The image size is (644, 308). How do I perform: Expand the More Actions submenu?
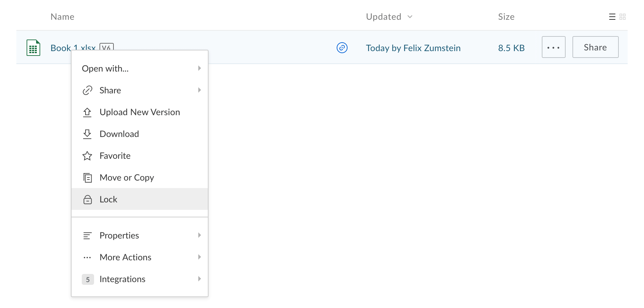pos(125,257)
